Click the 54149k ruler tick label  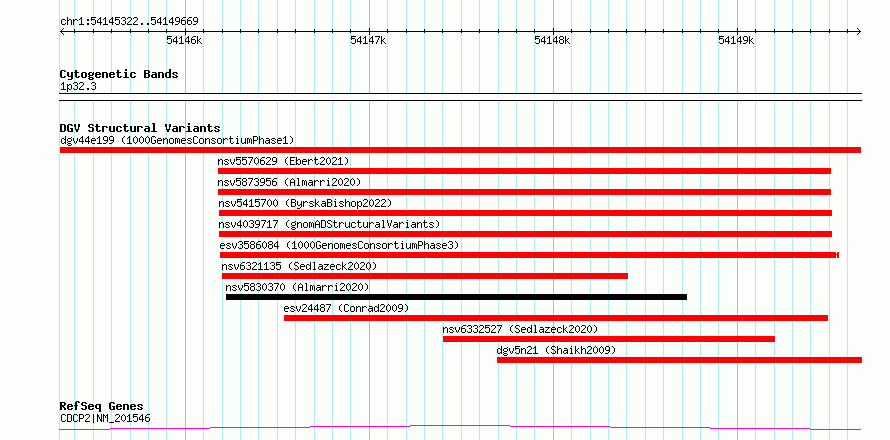736,40
